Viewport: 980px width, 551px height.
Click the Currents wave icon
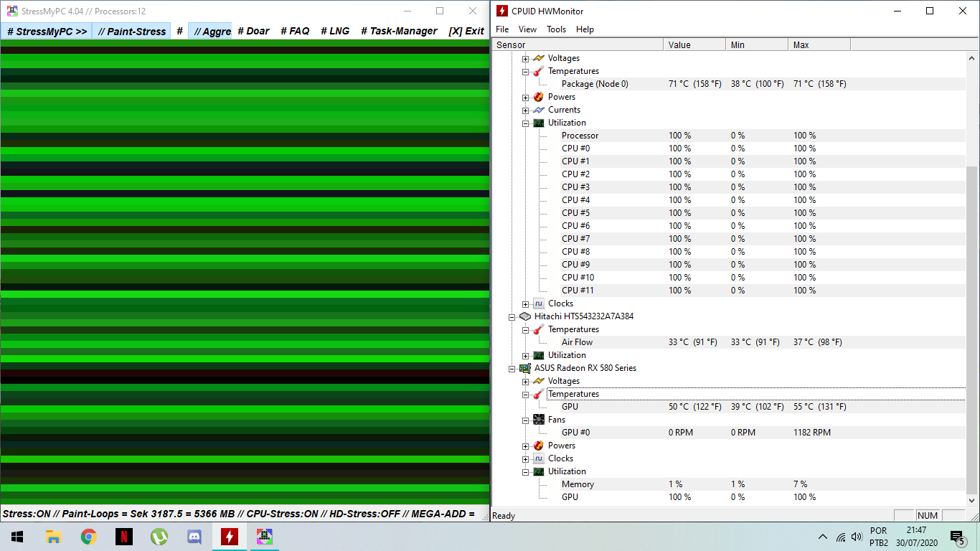click(x=539, y=110)
